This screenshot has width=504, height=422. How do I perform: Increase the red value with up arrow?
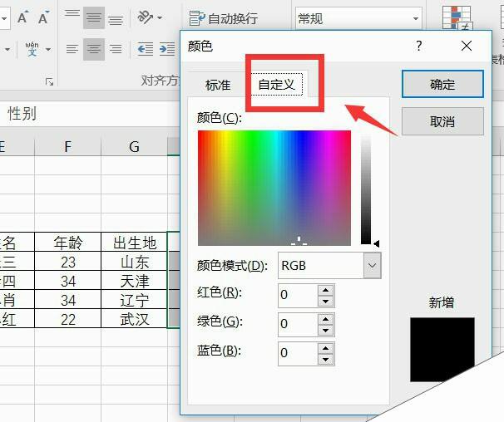coord(326,290)
